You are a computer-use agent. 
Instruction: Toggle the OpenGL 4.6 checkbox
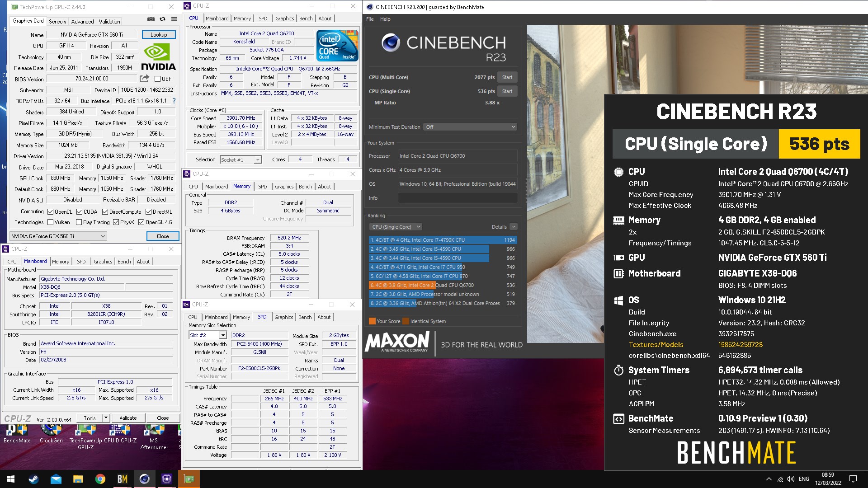coord(141,222)
